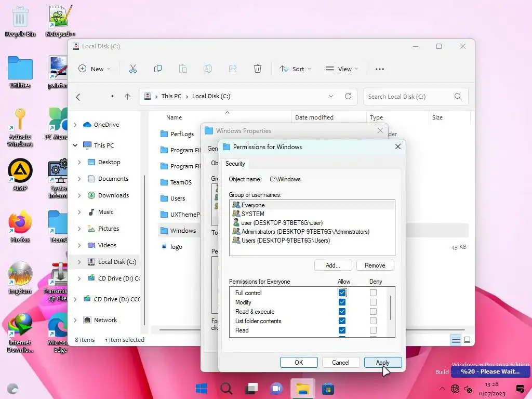Open Task View on taskbar
532x399 pixels.
click(x=251, y=389)
